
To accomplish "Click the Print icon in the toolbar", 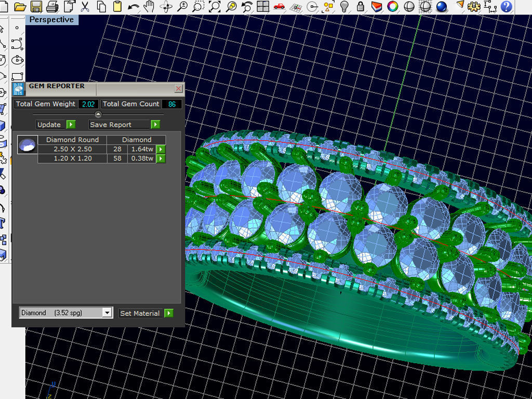I will point(52,6).
